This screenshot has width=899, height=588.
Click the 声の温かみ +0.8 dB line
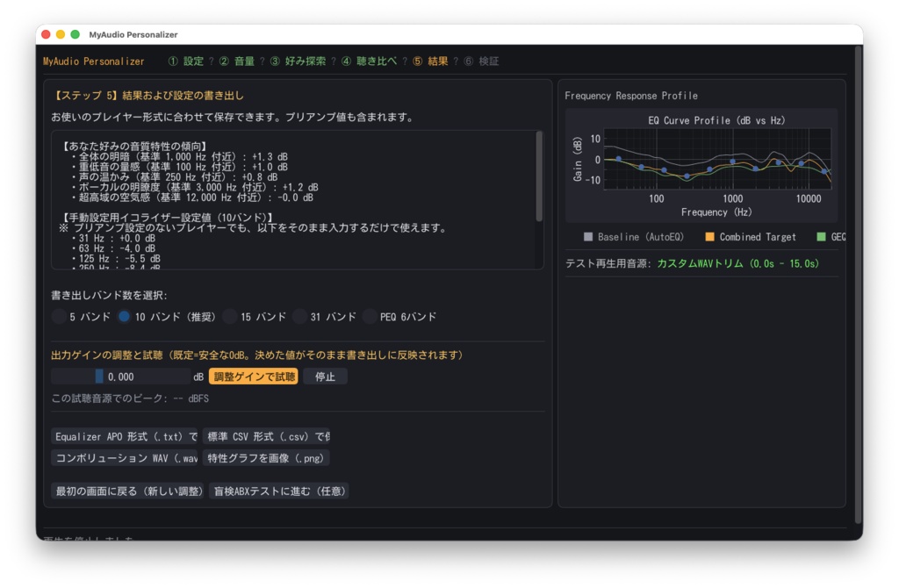coord(175,177)
